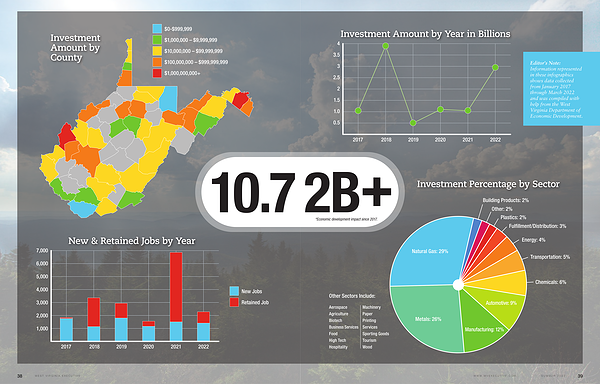Select the 2018 data point on line chart

tap(385, 46)
